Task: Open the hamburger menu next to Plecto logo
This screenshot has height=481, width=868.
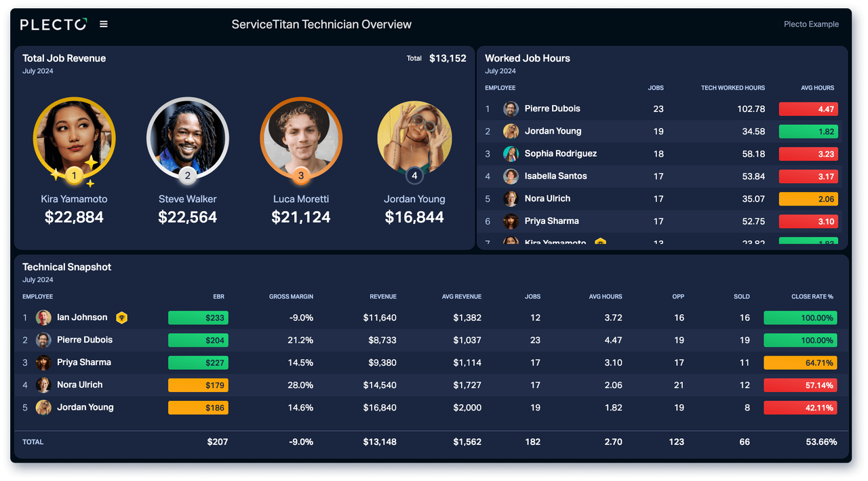Action: pos(104,24)
